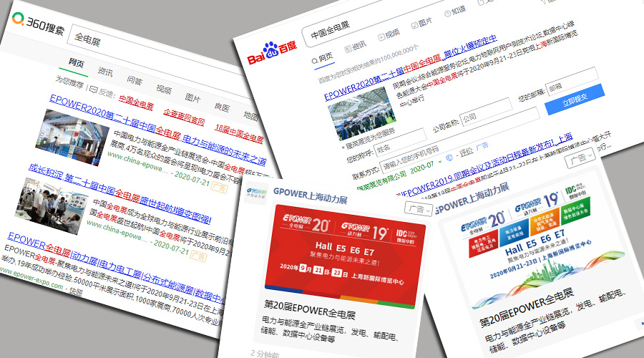Click the phone number input field
This screenshot has height=358, width=644.
(x=459, y=140)
